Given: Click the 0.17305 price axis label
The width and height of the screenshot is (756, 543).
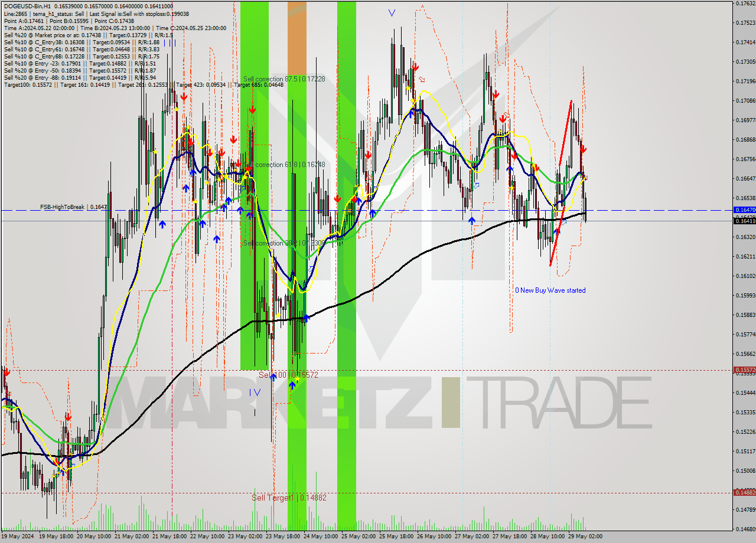Looking at the screenshot, I should pos(745,62).
